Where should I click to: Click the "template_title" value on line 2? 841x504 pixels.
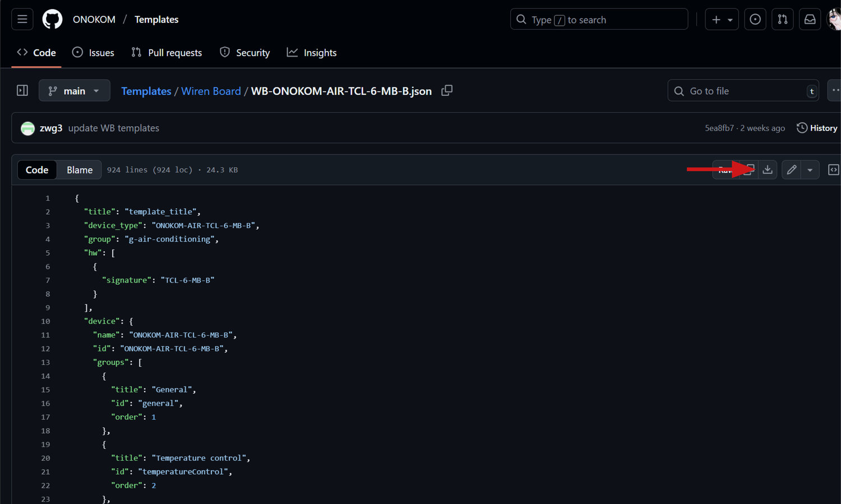pos(160,212)
